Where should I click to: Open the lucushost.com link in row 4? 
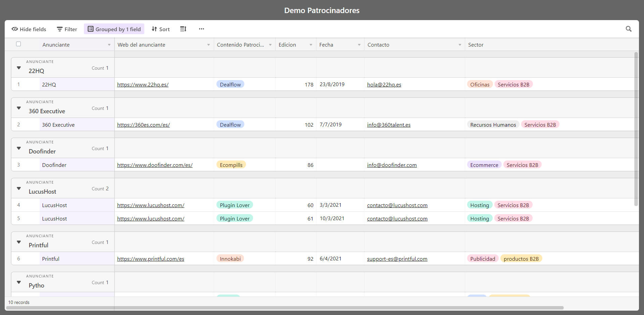coord(151,205)
